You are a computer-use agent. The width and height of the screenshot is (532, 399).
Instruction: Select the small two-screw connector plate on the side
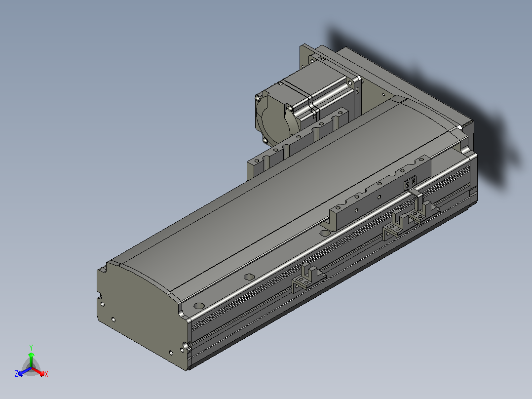tap(410, 183)
